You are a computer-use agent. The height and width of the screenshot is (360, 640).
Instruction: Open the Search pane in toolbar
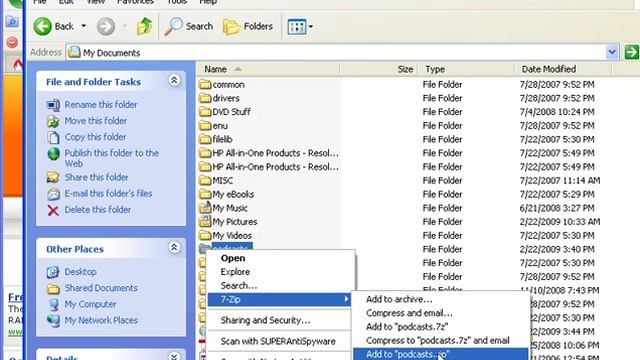pyautogui.click(x=189, y=27)
